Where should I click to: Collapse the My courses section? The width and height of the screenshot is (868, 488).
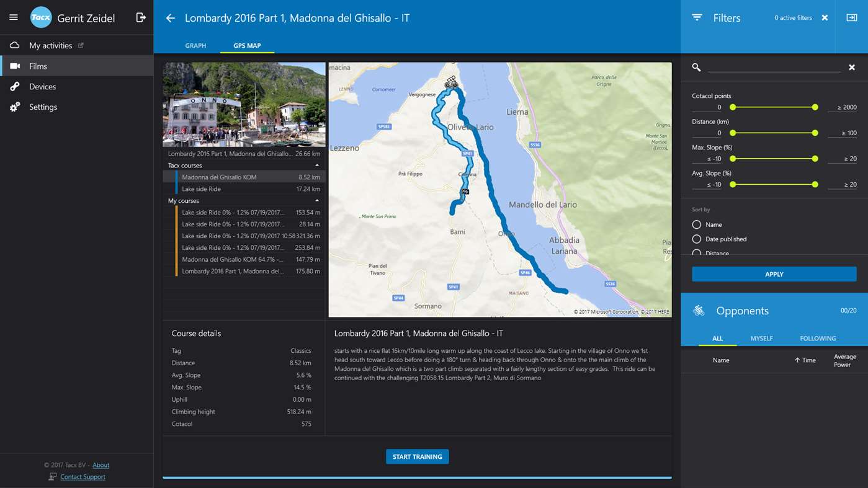pos(316,200)
